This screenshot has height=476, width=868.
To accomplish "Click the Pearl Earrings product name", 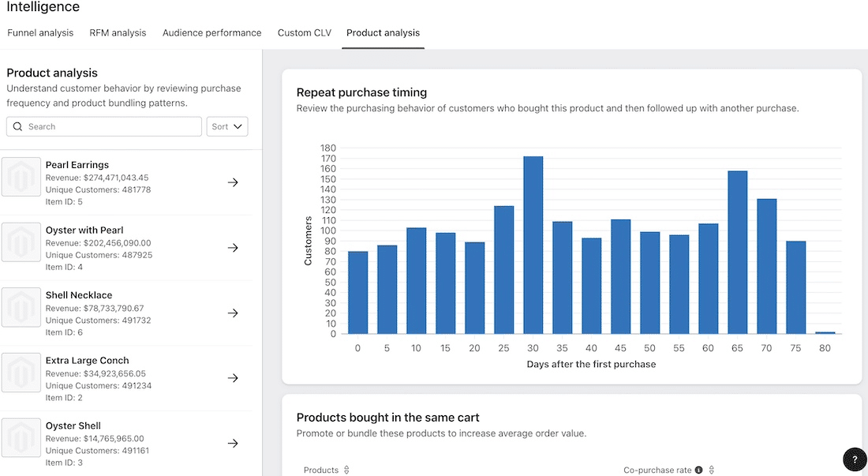I will (77, 164).
